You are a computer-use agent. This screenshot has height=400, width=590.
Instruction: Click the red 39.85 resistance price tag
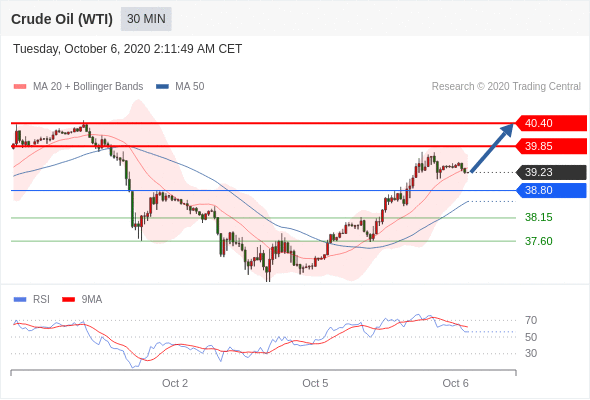click(x=551, y=146)
